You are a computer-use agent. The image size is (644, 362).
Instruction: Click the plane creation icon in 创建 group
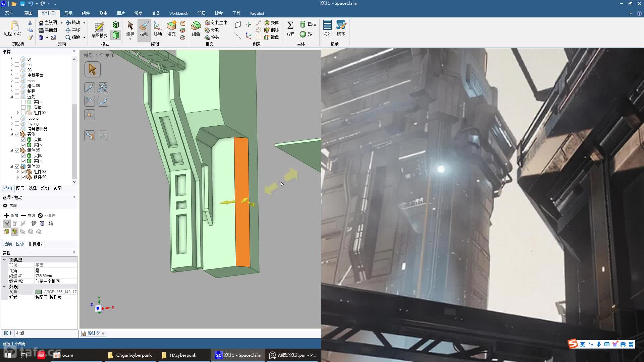[x=238, y=25]
